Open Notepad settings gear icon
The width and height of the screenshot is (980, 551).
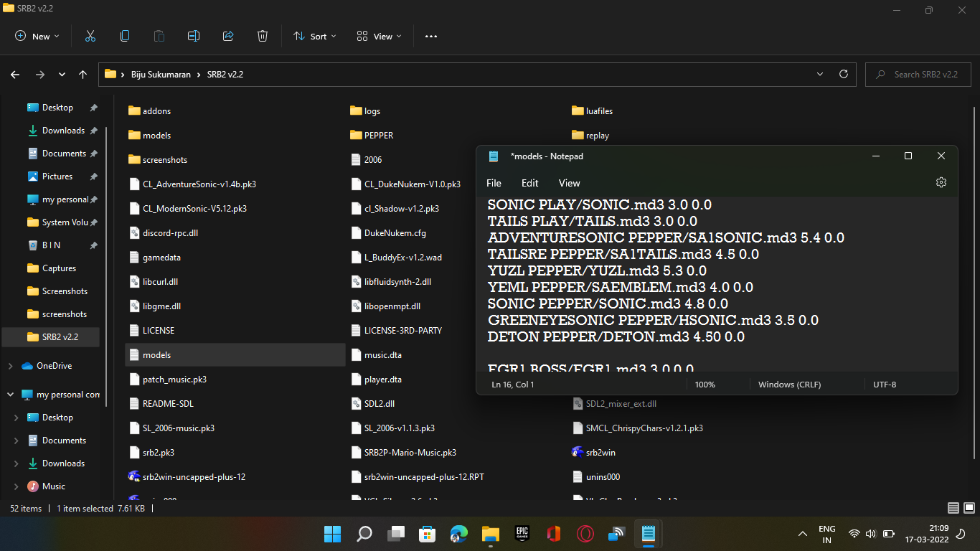point(941,183)
